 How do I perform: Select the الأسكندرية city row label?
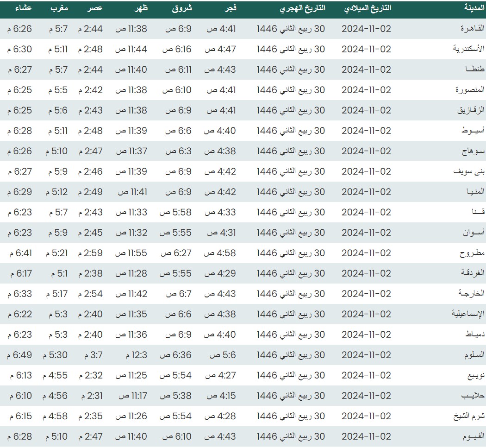[x=468, y=49]
